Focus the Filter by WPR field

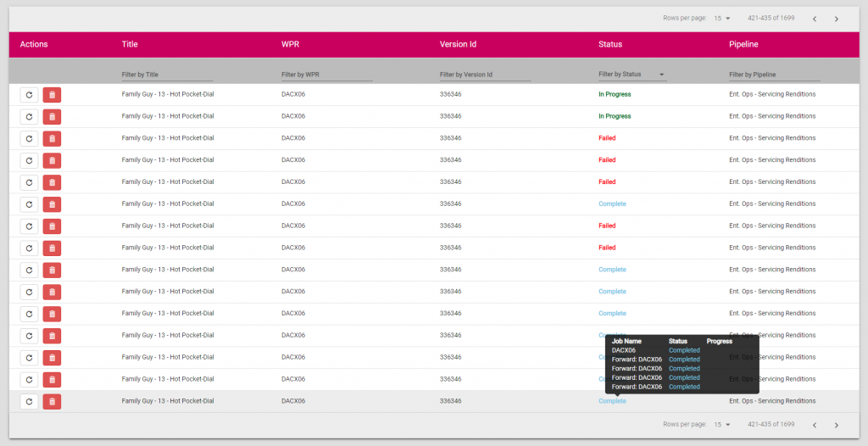coord(326,75)
